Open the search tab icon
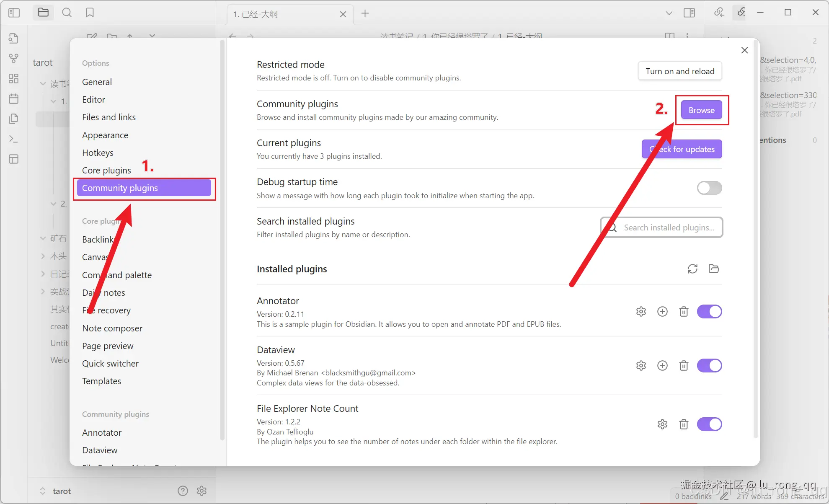 tap(67, 13)
